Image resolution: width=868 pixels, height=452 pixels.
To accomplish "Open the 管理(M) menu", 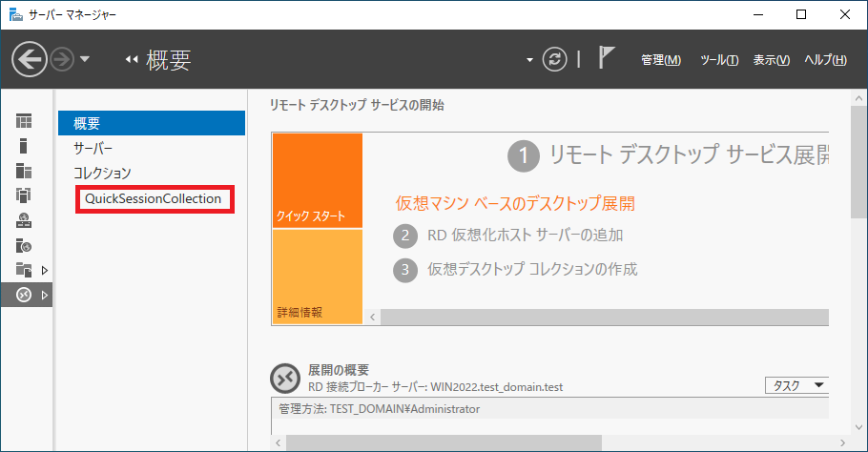I will tap(661, 60).
